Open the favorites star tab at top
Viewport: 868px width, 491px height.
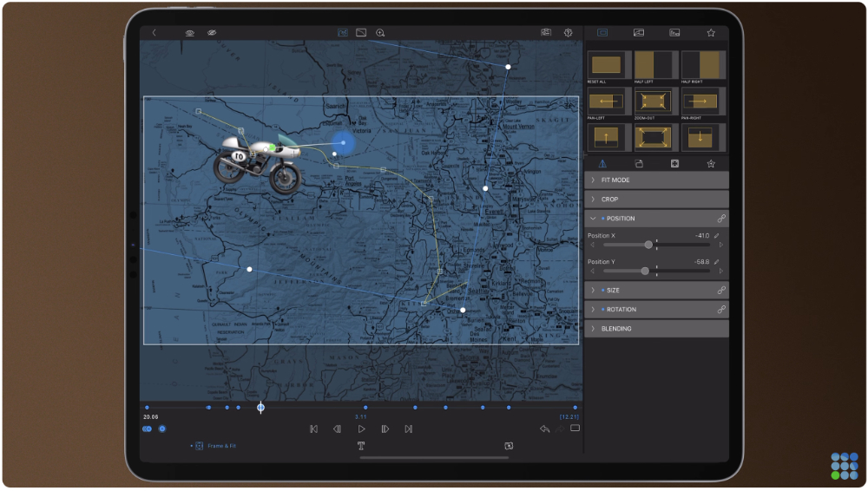click(711, 33)
